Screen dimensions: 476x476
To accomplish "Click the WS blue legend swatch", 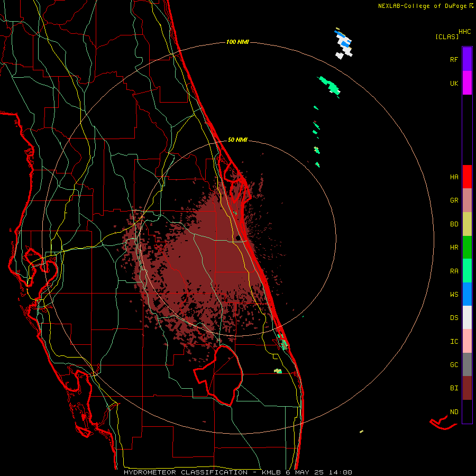I will point(467,294).
